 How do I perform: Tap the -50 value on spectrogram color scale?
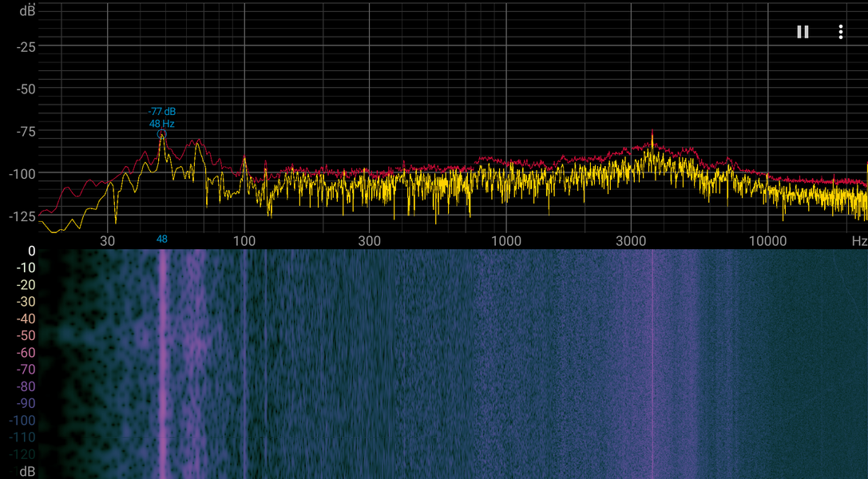[26, 336]
